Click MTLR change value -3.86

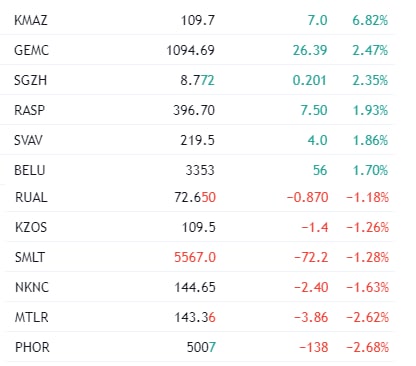coord(311,317)
